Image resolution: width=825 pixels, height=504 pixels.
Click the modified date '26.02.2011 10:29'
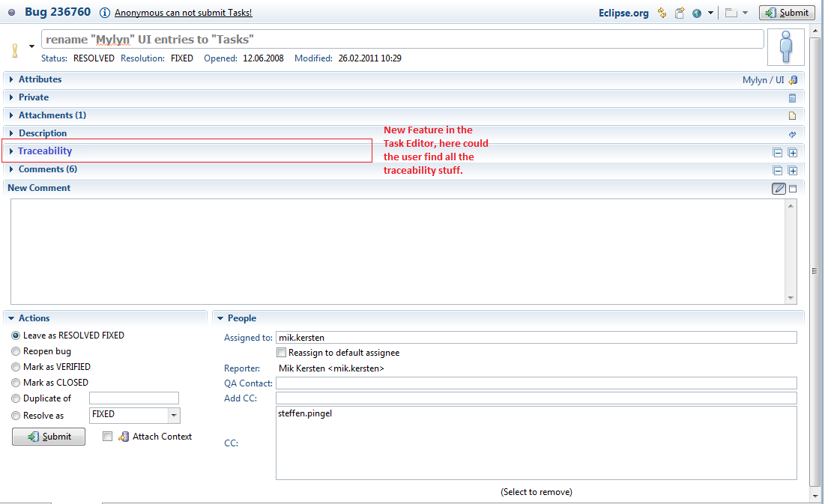(370, 58)
